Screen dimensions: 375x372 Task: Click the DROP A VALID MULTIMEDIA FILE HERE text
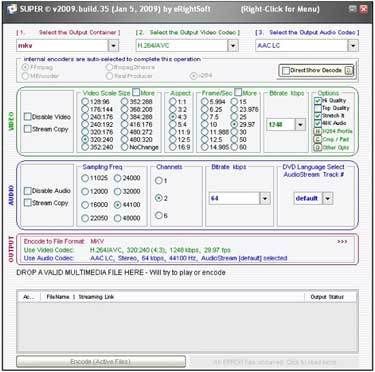(x=121, y=273)
